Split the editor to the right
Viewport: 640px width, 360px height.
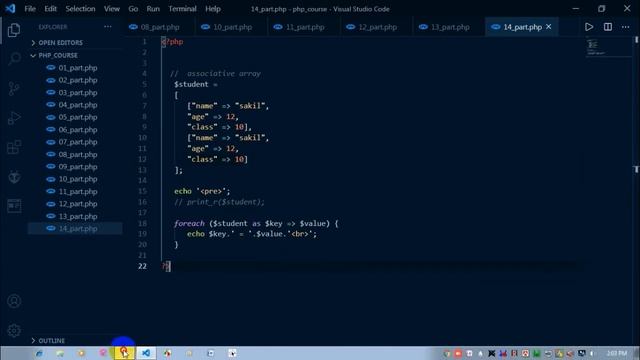click(608, 27)
